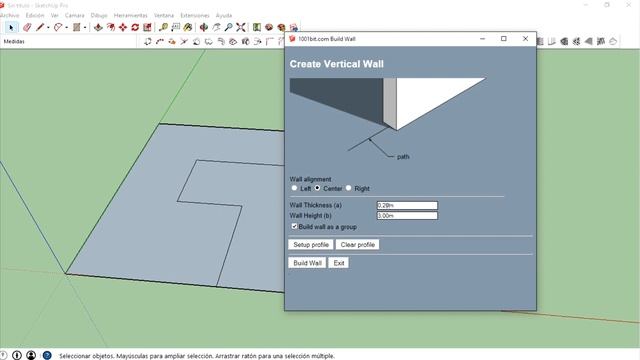Open the Ayuda menu

(224, 15)
